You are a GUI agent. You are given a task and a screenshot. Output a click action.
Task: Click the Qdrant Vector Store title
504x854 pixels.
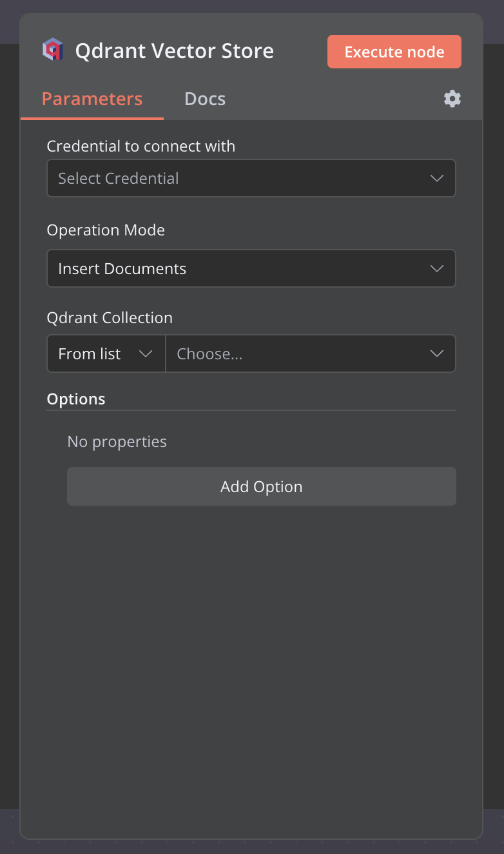(x=175, y=51)
